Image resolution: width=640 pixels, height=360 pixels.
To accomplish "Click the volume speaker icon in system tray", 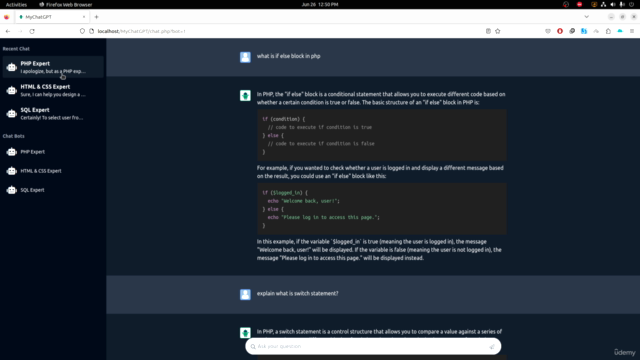I will [x=613, y=4].
